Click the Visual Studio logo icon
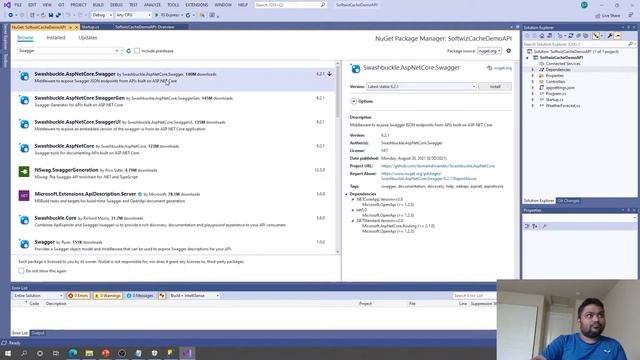The image size is (640, 360). [x=7, y=5]
